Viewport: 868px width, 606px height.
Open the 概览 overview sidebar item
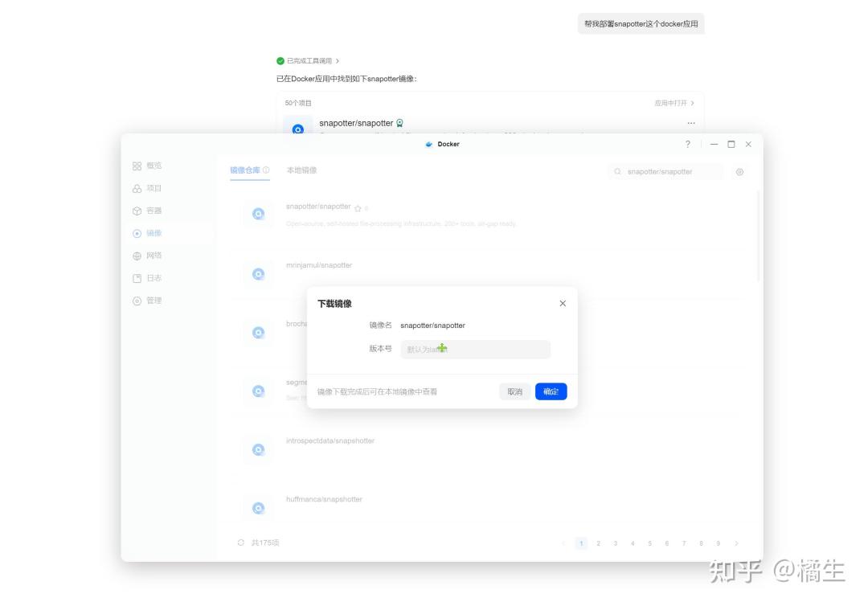(x=147, y=166)
